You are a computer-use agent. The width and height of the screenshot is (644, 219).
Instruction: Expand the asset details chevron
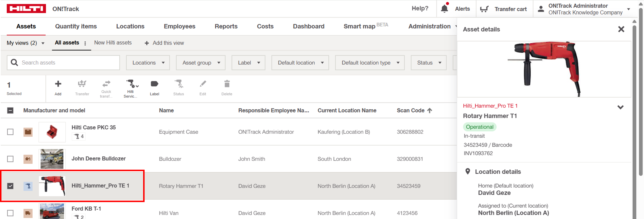pyautogui.click(x=620, y=107)
